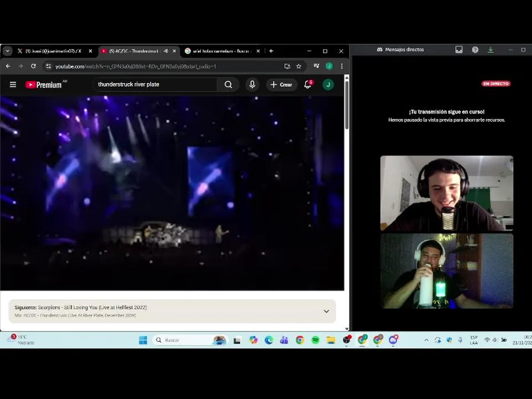Expand the Siguiente playlist panel chevron
Viewport: 532px width, 399px height.
click(326, 311)
